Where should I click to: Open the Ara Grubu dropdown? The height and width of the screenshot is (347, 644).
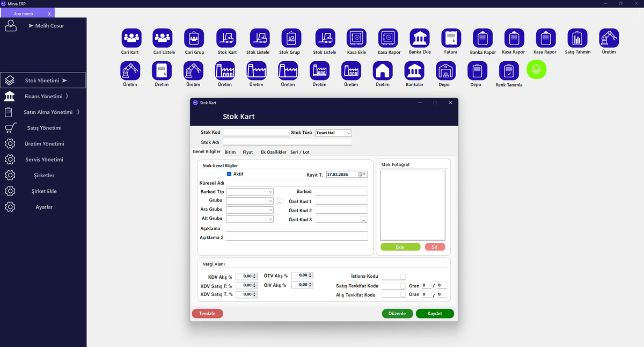(x=250, y=210)
